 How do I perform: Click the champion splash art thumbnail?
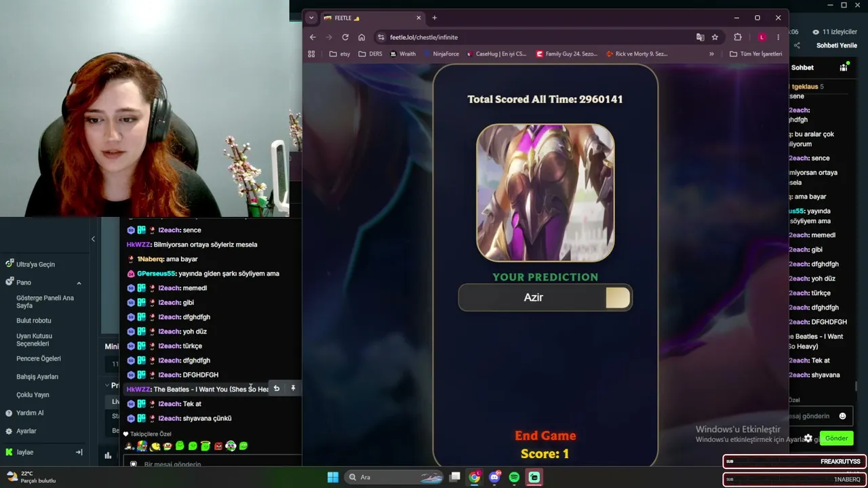click(x=545, y=192)
